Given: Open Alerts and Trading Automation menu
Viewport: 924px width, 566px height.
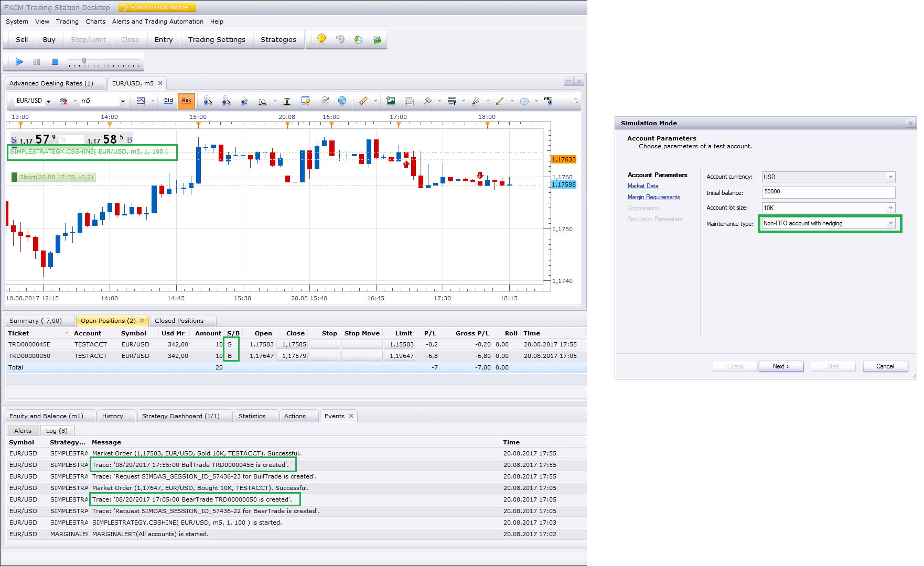Looking at the screenshot, I should coord(158,21).
